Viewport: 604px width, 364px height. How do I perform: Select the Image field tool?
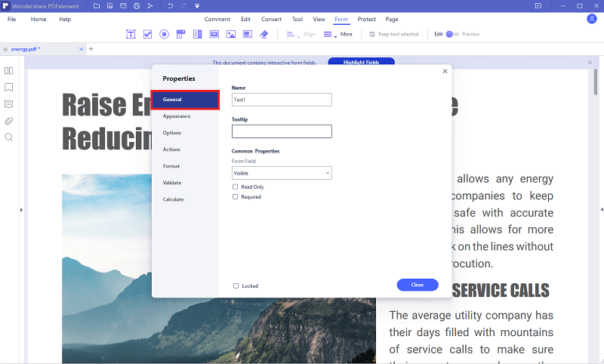[x=231, y=34]
